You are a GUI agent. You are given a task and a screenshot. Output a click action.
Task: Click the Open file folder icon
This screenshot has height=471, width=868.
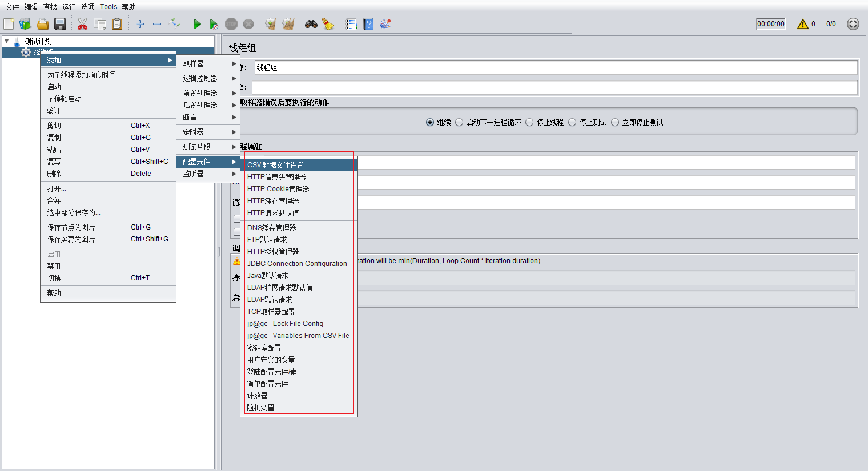coord(43,24)
